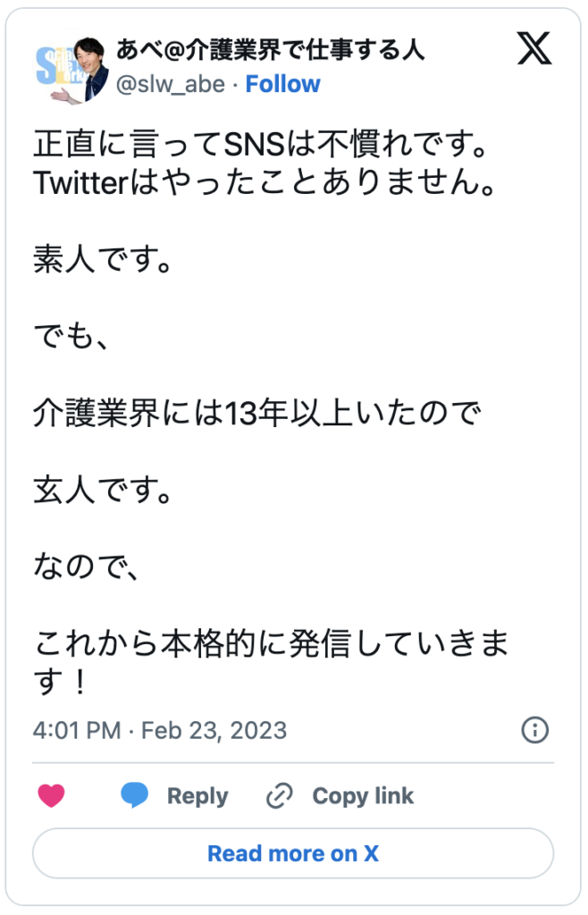Open the Twitter for Websites info icon
The image size is (588, 915).
534,730
